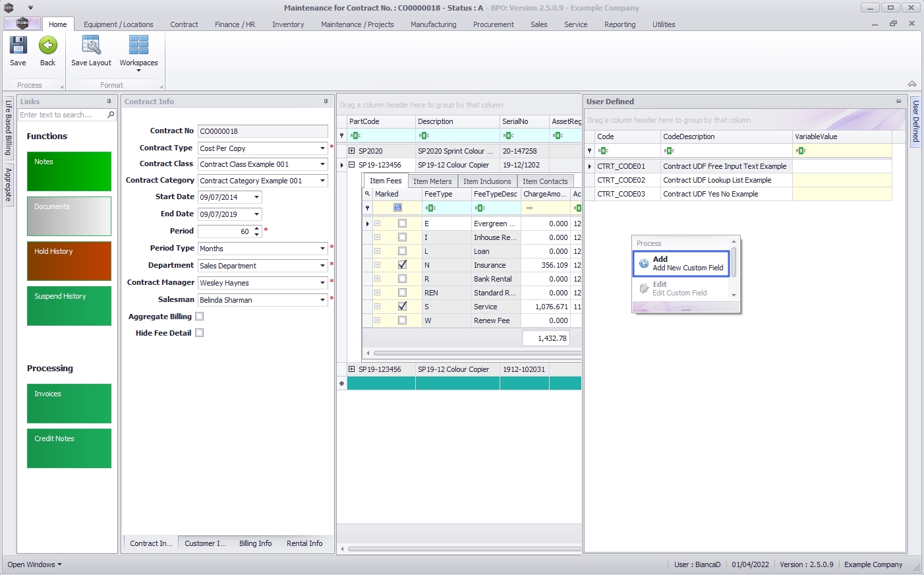Open the Suspend History tile
This screenshot has width=924, height=575.
pyautogui.click(x=69, y=305)
